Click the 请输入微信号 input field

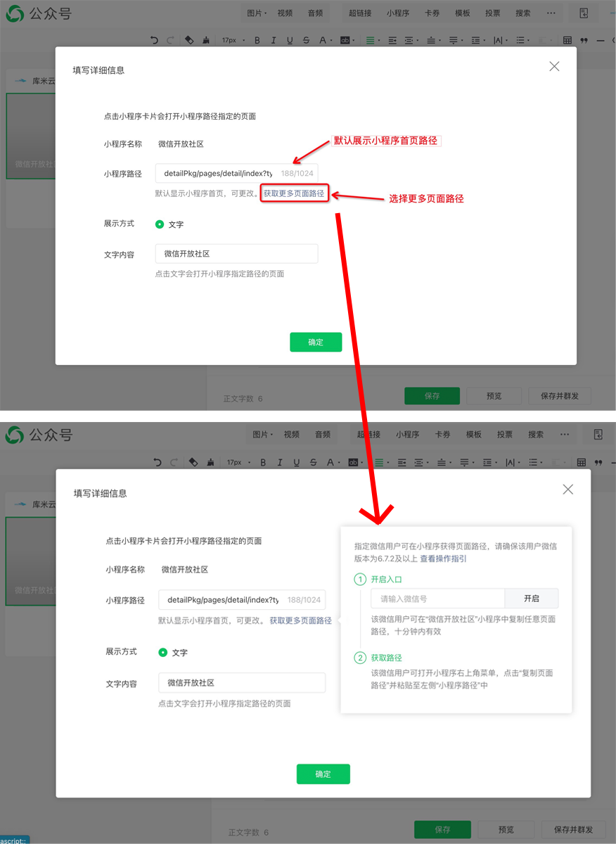438,599
